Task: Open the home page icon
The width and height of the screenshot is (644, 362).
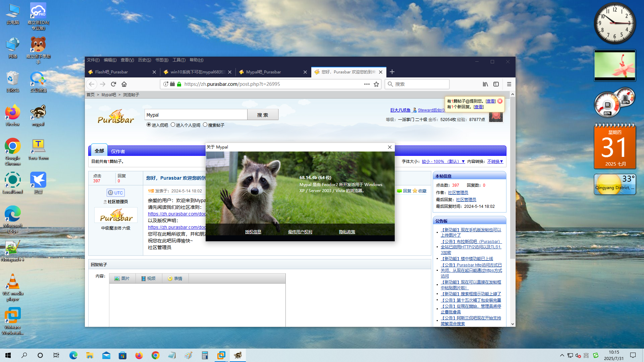Action: 124,84
